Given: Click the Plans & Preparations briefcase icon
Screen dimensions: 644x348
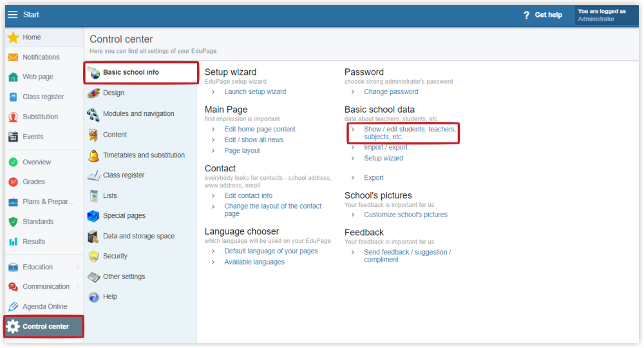Looking at the screenshot, I should (x=13, y=202).
